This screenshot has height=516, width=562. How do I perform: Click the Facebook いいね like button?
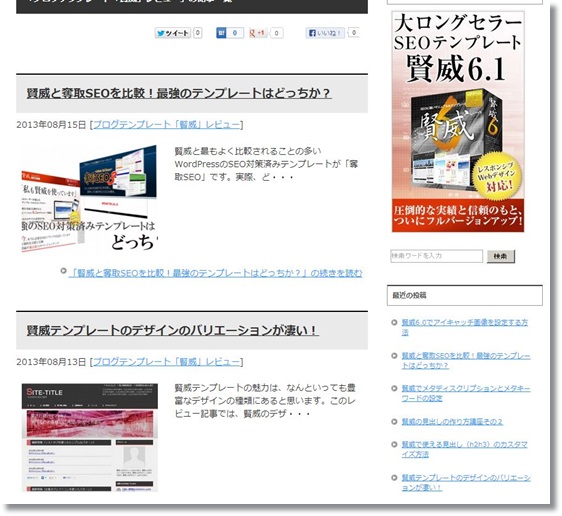coord(325,33)
